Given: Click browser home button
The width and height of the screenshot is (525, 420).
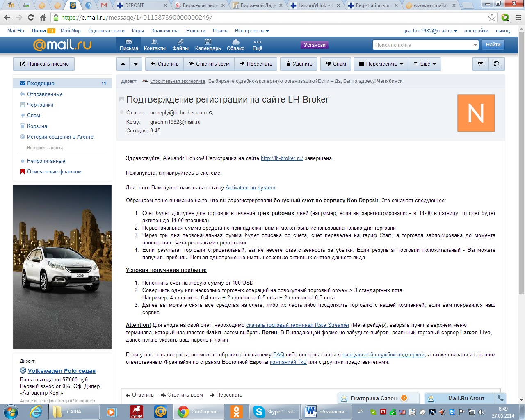Looking at the screenshot, I should coord(43,17).
